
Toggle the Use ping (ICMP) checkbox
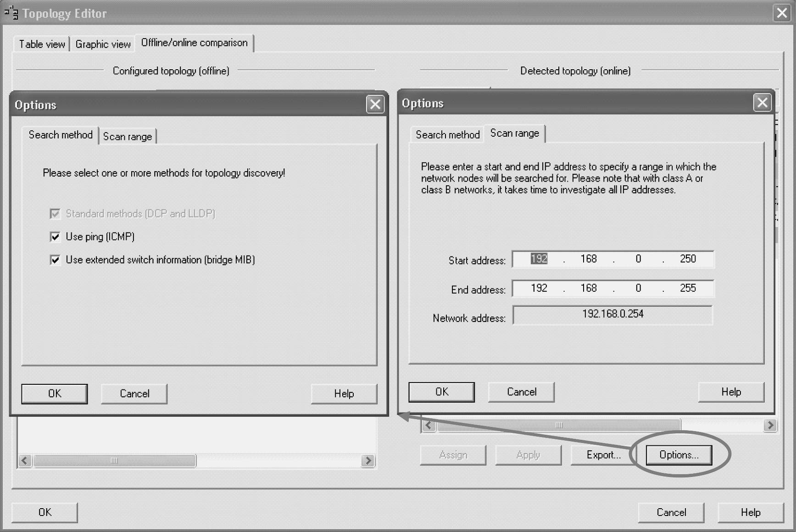(x=56, y=237)
